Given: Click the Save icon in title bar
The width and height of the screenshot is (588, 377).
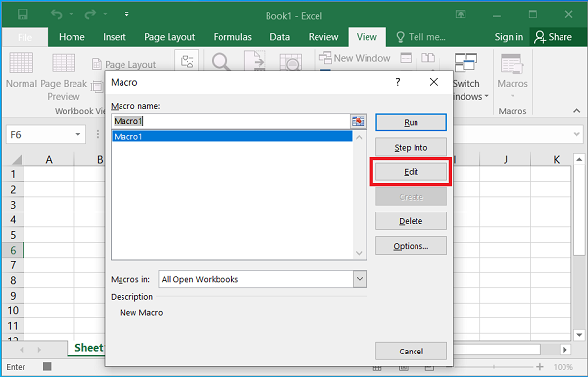Looking at the screenshot, I should click(23, 15).
